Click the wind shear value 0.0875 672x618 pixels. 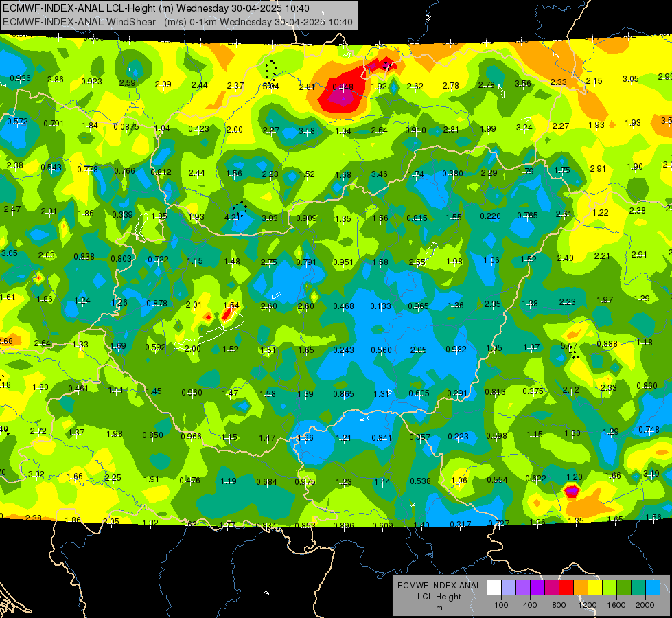point(126,127)
